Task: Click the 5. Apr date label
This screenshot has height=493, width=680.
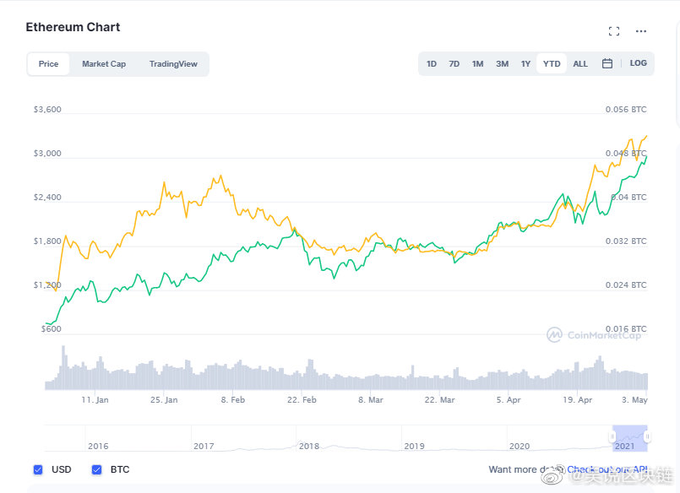Action: click(x=509, y=400)
